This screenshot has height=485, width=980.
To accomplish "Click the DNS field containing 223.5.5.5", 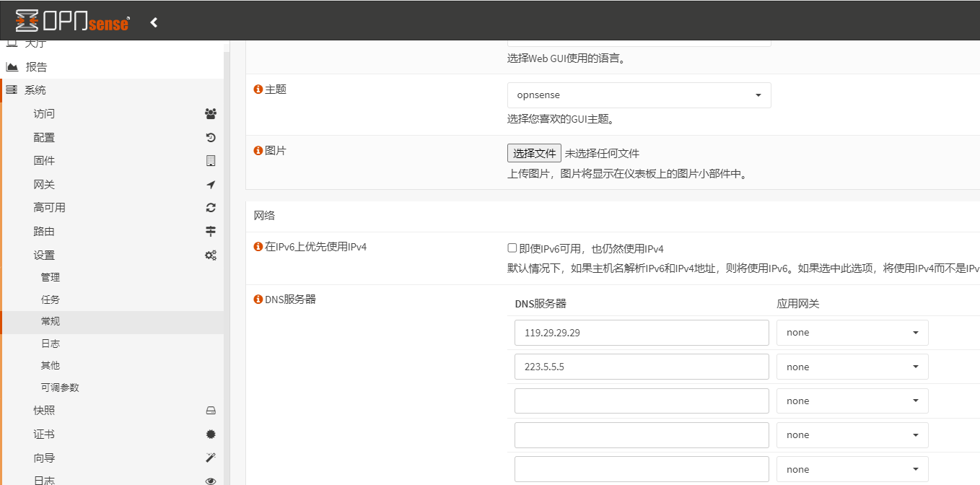I will pos(641,367).
